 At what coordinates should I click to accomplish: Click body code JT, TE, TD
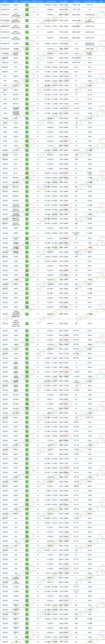coord(76,252)
